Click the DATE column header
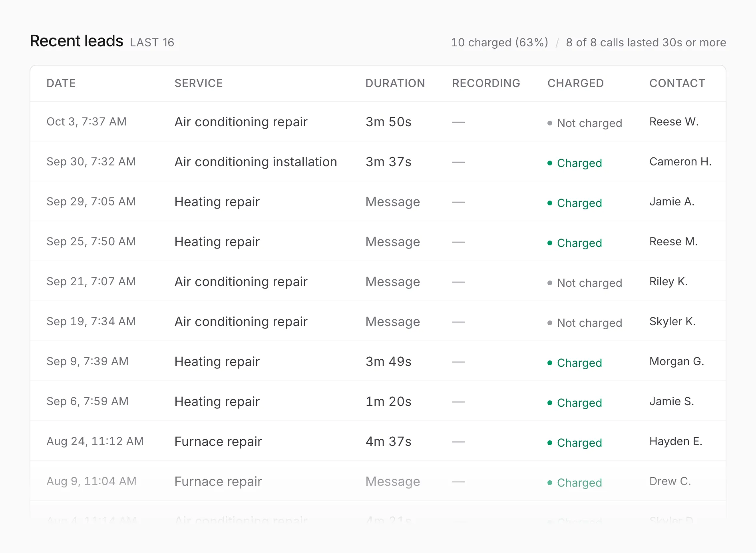This screenshot has height=553, width=756. pos(61,83)
